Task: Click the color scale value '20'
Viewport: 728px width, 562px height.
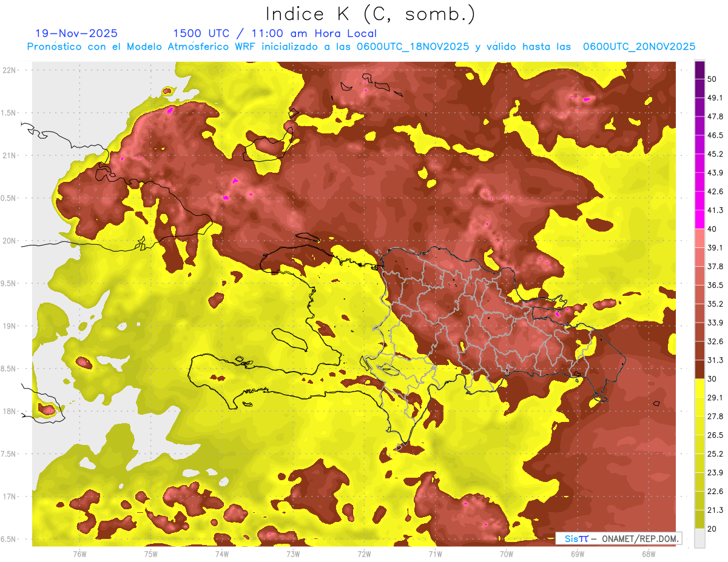Action: pos(713,529)
